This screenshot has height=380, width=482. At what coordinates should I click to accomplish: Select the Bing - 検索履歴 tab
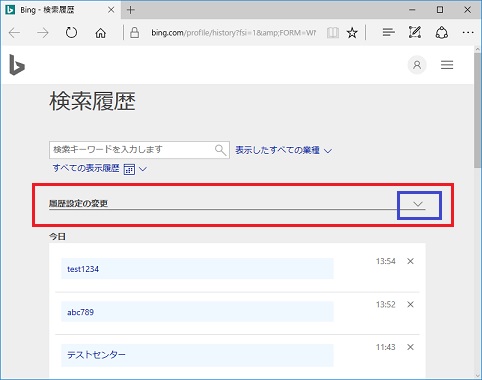[x=60, y=10]
